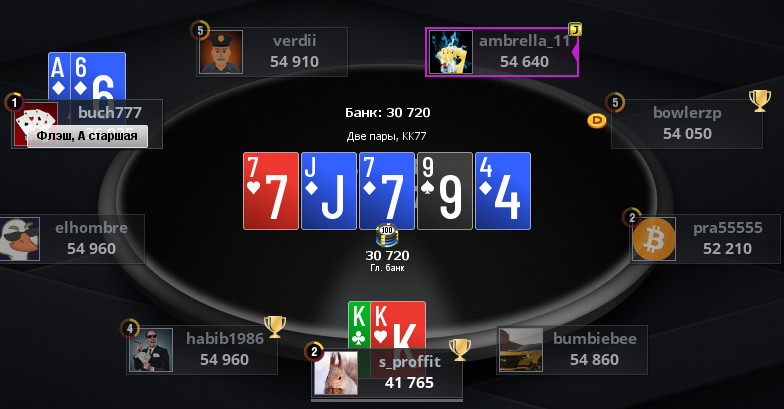The height and width of the screenshot is (409, 784).
Task: Click the trophy icon beside habib1986
Action: pos(275,327)
